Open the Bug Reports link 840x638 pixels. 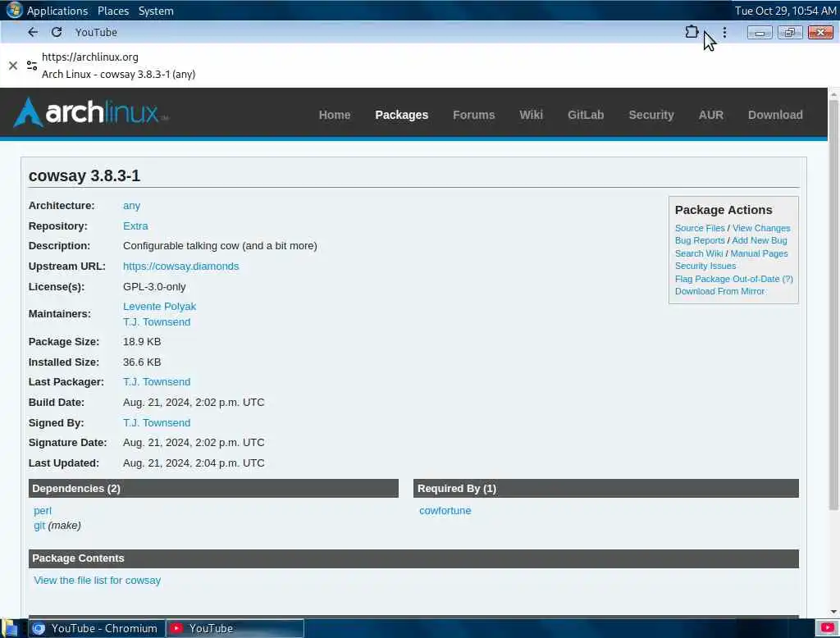[700, 240]
